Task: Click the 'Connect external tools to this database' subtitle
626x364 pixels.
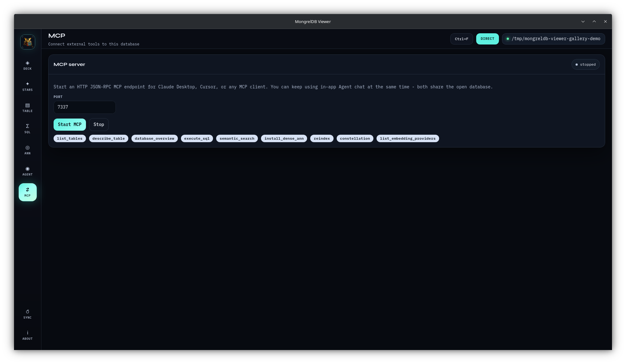Action: (x=94, y=44)
